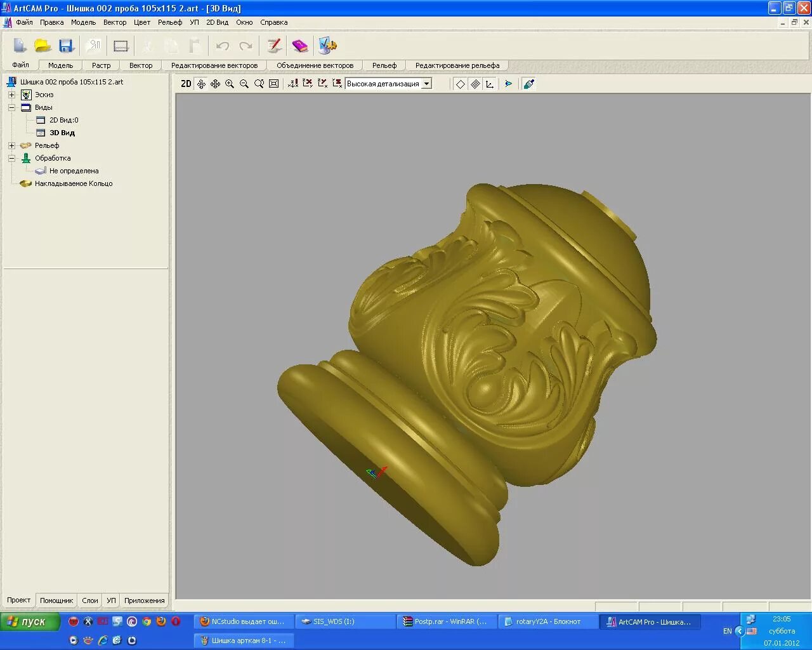Click the New Model file icon

(x=20, y=46)
